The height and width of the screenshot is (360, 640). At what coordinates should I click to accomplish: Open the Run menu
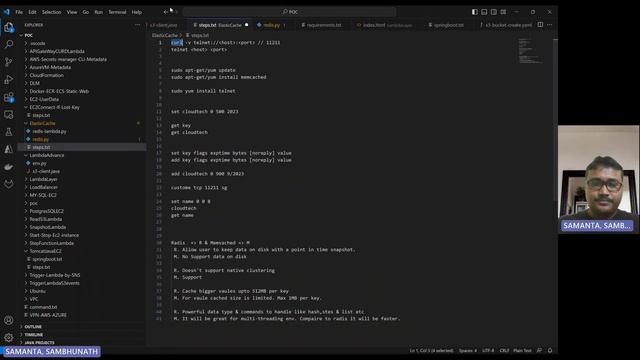coord(98,12)
